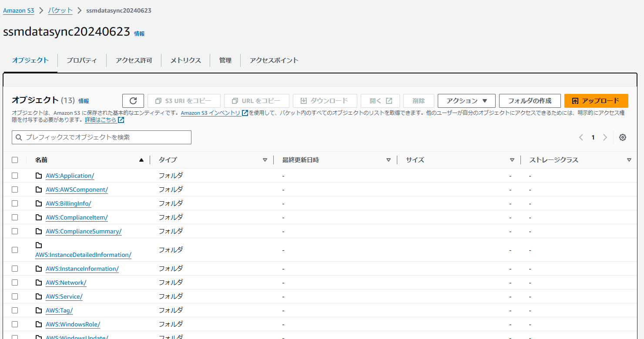Sort by the サイズ column arrow
The image size is (644, 339).
(512, 160)
